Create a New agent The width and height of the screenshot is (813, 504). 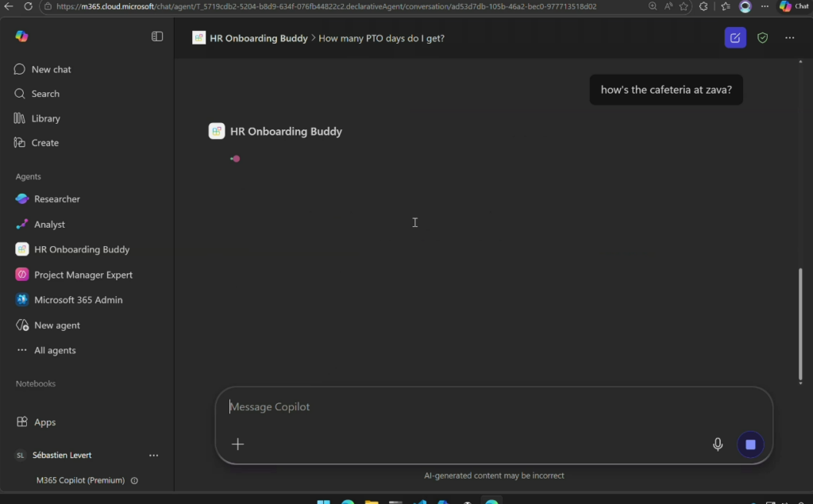click(x=48, y=325)
